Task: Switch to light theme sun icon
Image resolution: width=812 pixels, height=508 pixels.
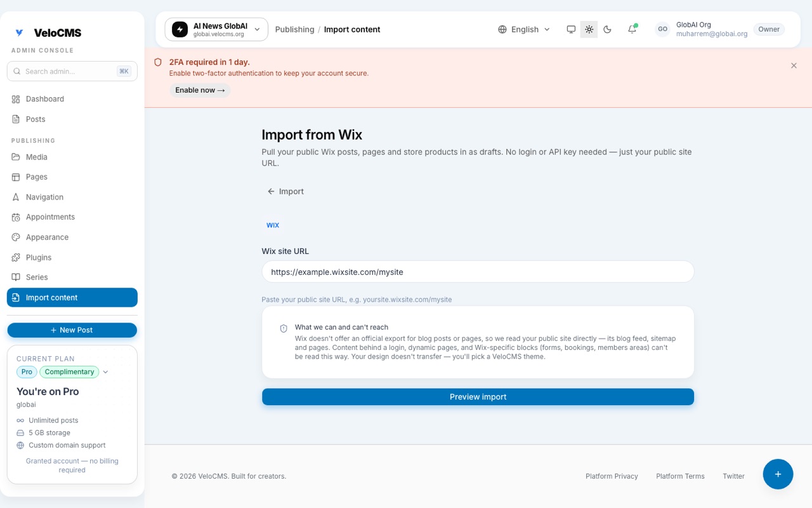Action: point(589,29)
